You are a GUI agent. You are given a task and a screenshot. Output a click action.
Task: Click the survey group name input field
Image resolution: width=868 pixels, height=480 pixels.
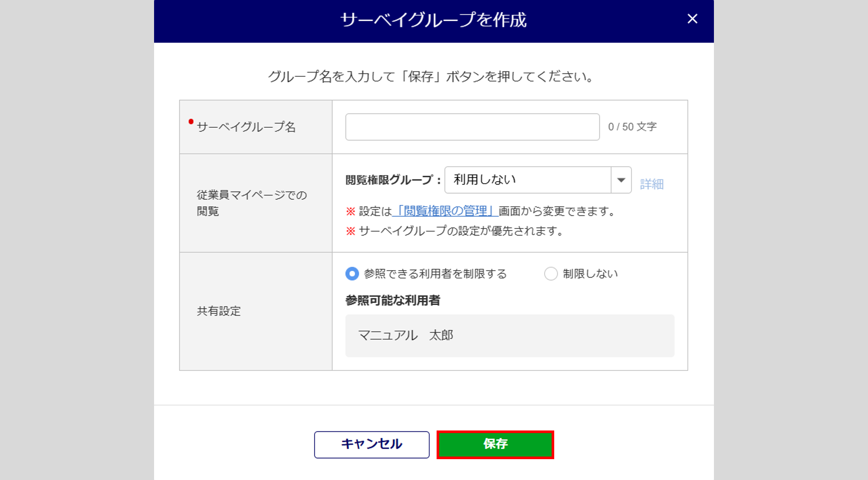click(472, 127)
